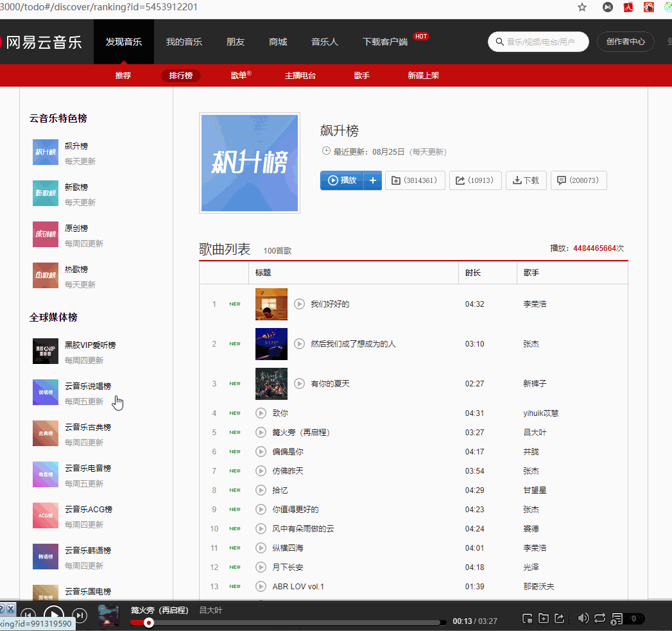Play the song 纵横四海
Image resolution: width=672 pixels, height=631 pixels.
tap(261, 548)
